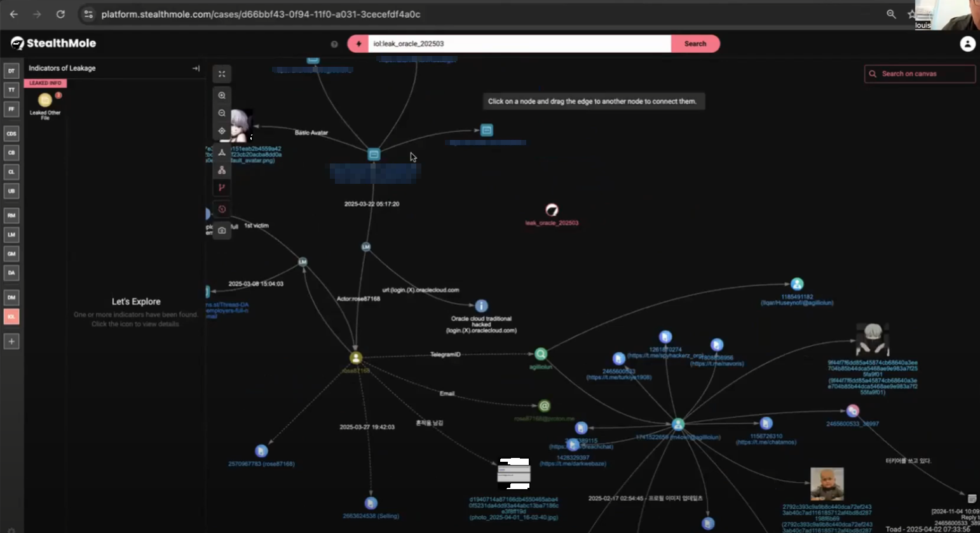Viewport: 980px width, 533px height.
Task: Select the Oracle cloud traditional hacked node
Action: pos(482,306)
